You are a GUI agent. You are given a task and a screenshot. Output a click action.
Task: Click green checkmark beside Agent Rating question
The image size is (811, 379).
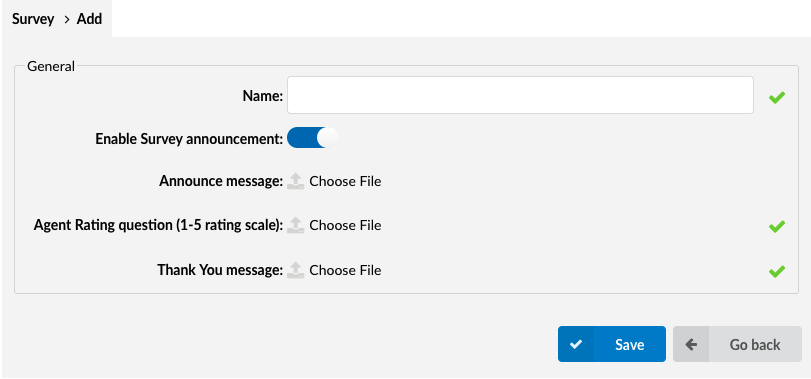pyautogui.click(x=777, y=226)
